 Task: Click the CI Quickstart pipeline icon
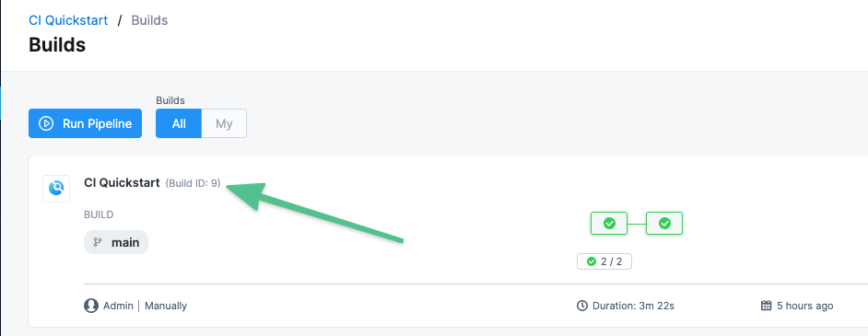click(x=56, y=189)
